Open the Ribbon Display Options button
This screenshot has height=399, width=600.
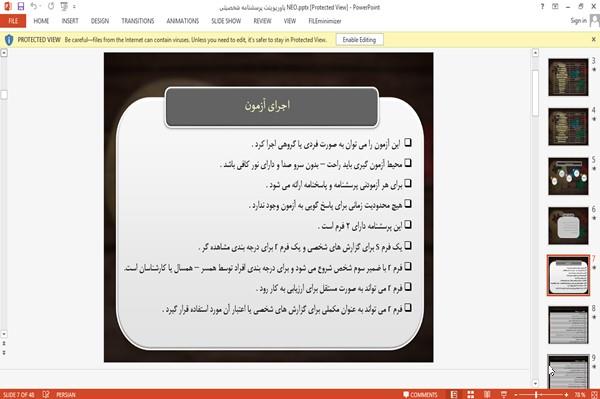(555, 7)
